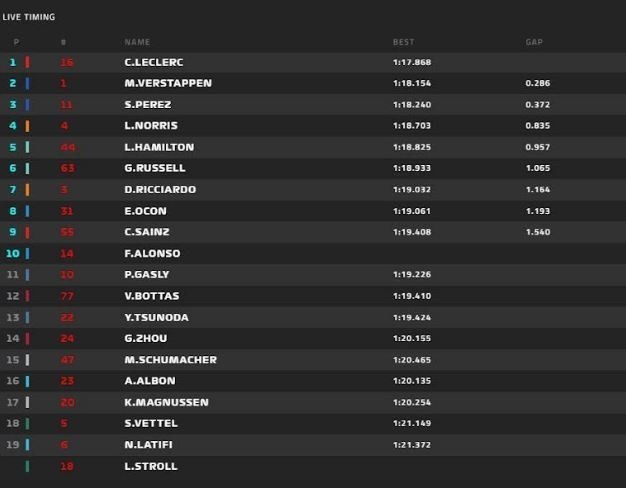Viewport: 626px width, 488px height.
Task: Click the LIVE TIMING heading
Action: (29, 17)
